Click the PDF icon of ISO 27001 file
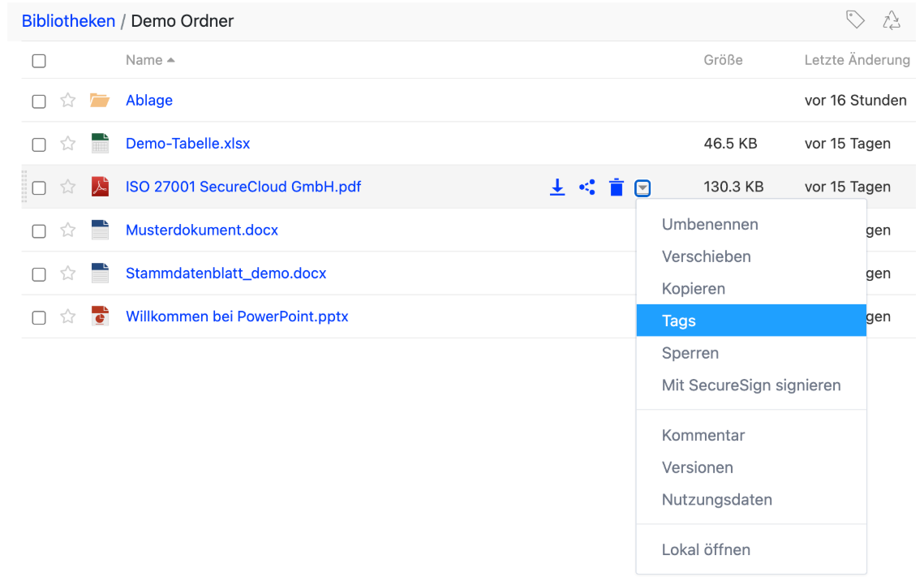Screen dimensions: 924x577 pyautogui.click(x=100, y=186)
